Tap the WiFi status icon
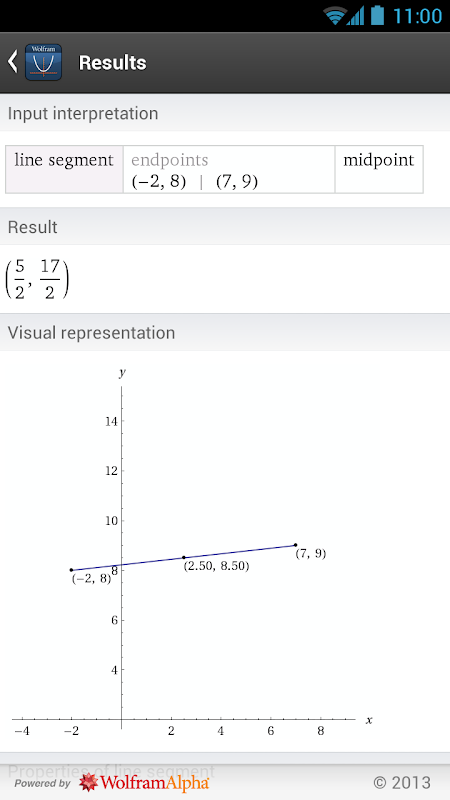The image size is (450, 800). coord(335,16)
